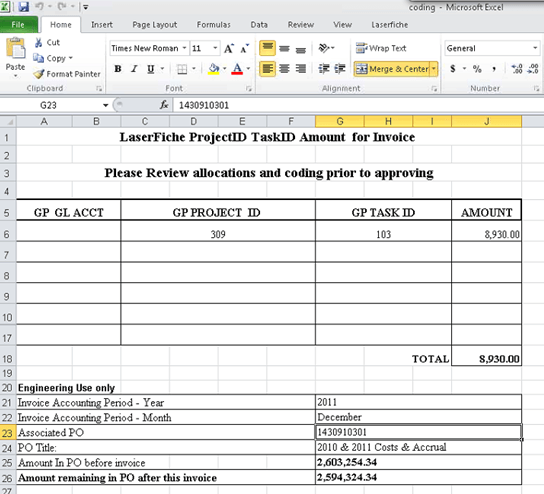Viewport: 544px width, 494px height.
Task: Select row 23 header
Action: pyautogui.click(x=8, y=433)
